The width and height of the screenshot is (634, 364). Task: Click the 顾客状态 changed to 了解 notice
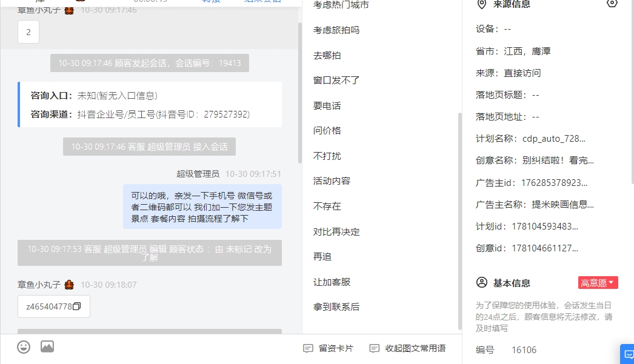pyautogui.click(x=150, y=253)
